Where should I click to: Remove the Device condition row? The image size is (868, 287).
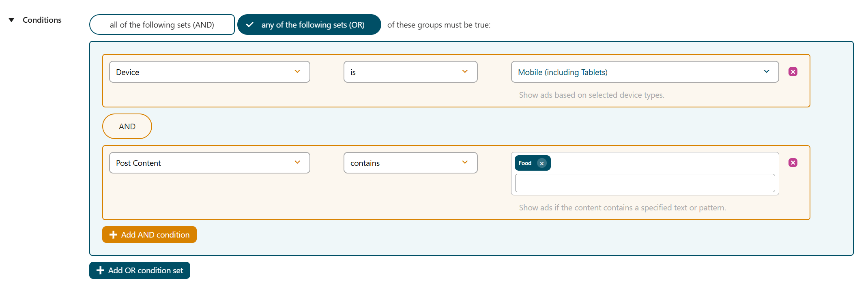[793, 72]
